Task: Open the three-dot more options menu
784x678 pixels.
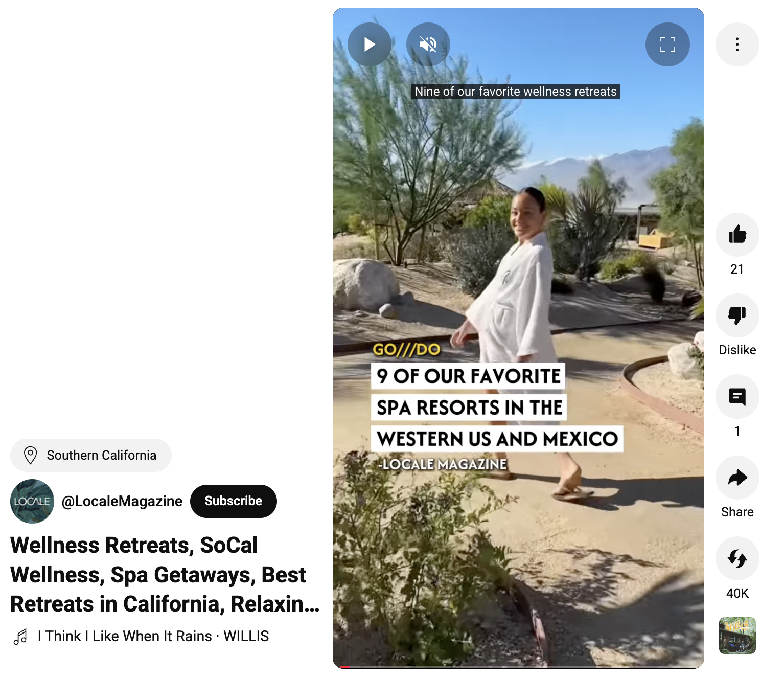Action: (x=737, y=44)
